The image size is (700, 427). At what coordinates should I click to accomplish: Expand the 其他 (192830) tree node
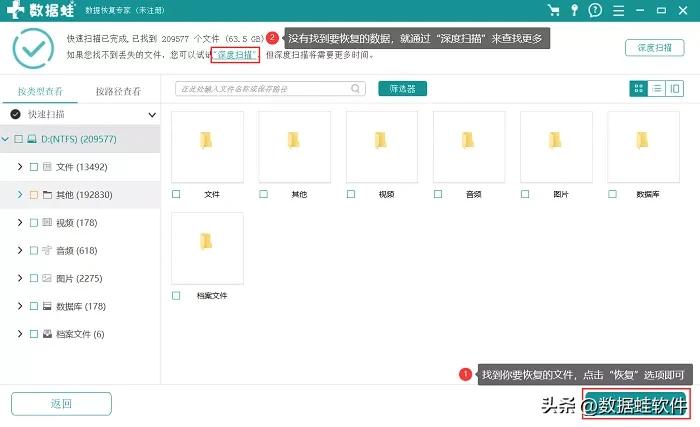click(20, 194)
